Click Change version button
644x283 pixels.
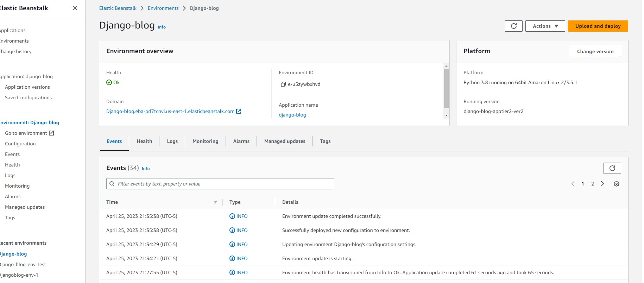(595, 51)
